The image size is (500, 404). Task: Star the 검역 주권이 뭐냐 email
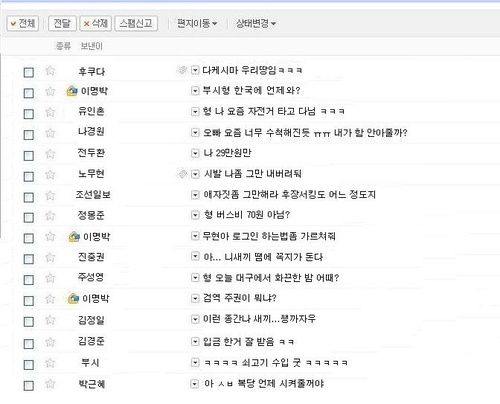(x=50, y=299)
